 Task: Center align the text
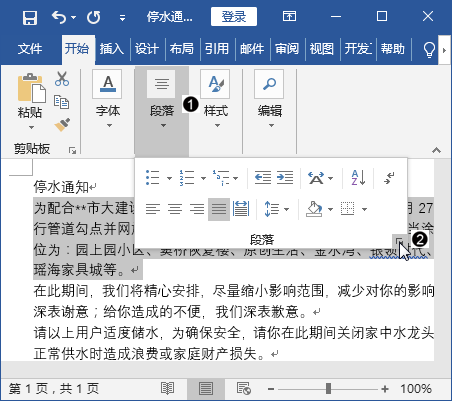click(175, 209)
